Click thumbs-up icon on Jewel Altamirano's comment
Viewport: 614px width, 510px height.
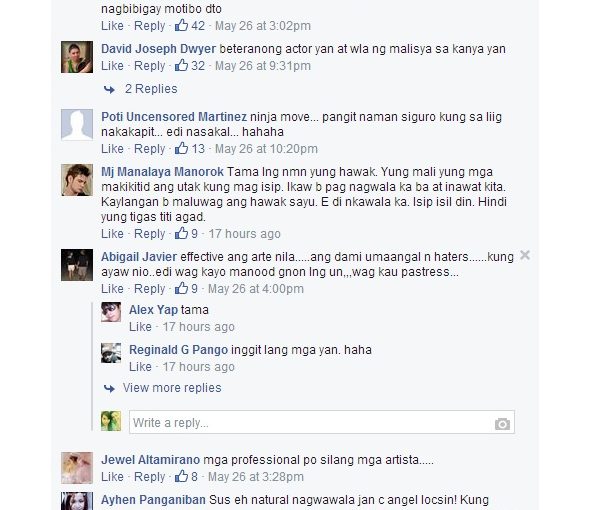181,477
